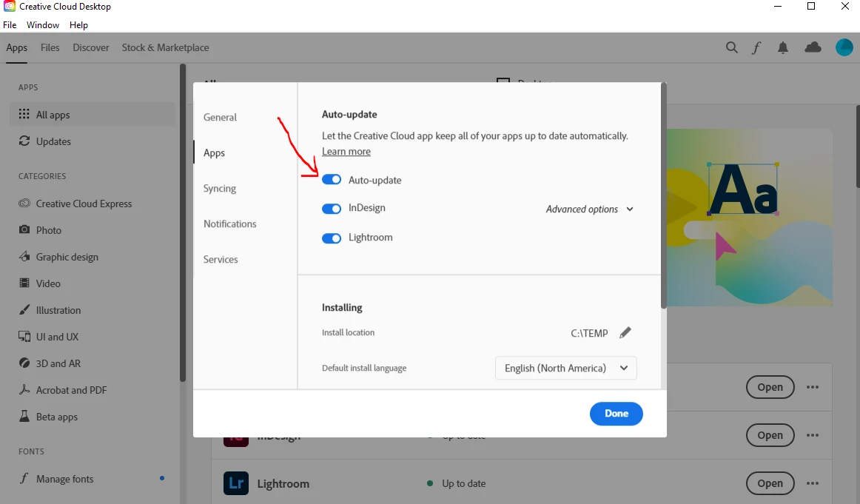The width and height of the screenshot is (860, 504).
Task: Click the Acrobat and PDF icon
Action: 24,389
